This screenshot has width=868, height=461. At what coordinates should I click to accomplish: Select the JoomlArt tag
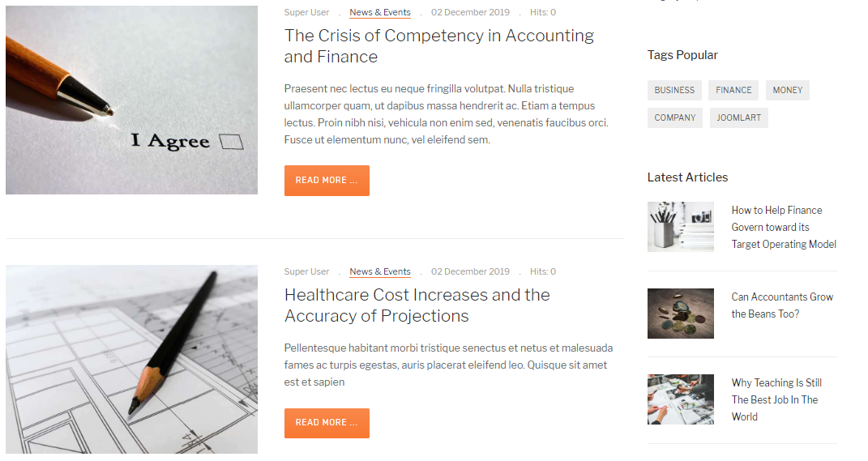pyautogui.click(x=739, y=118)
